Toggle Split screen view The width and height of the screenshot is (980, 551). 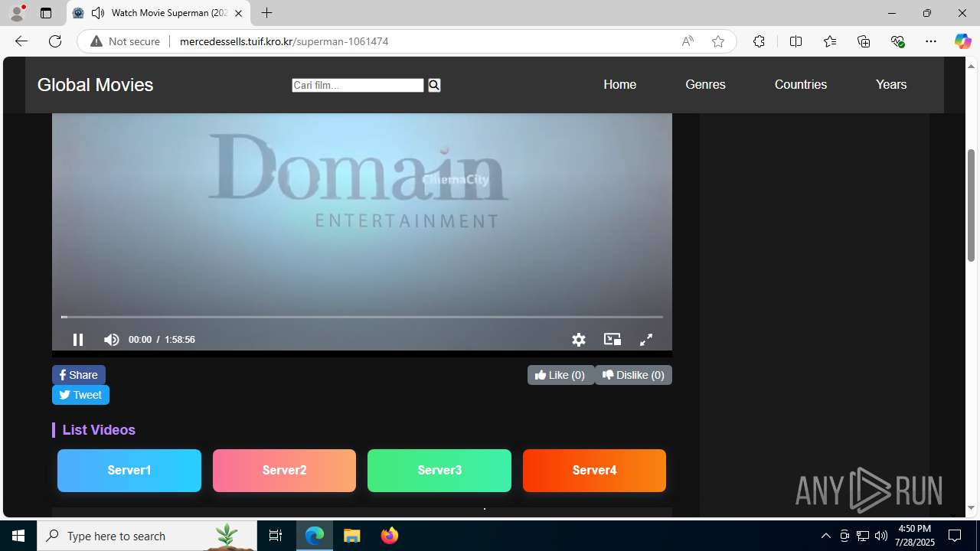[795, 41]
